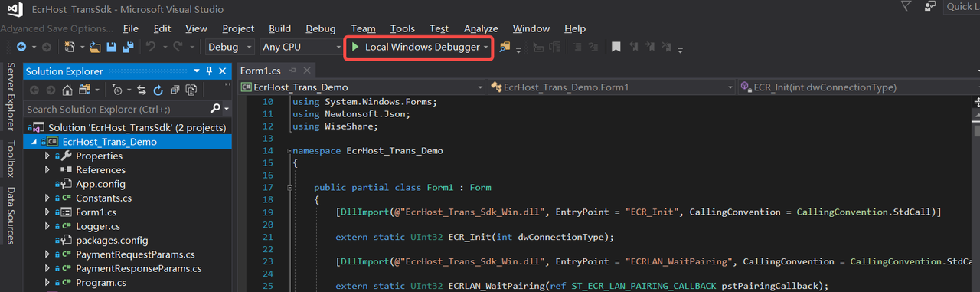Toggle a bookmark on the current line

[616, 47]
